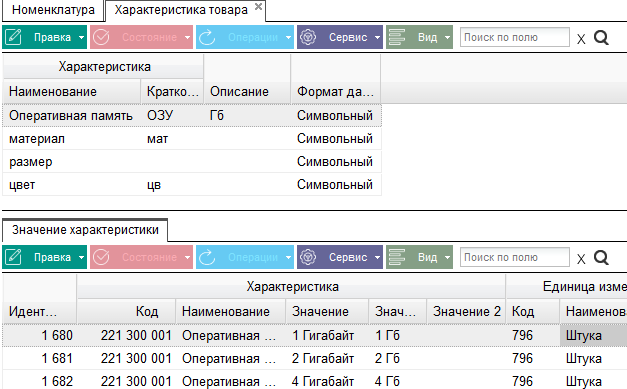Open the upper Состояние dropdown arrow
The width and height of the screenshot is (627, 389).
tap(187, 38)
